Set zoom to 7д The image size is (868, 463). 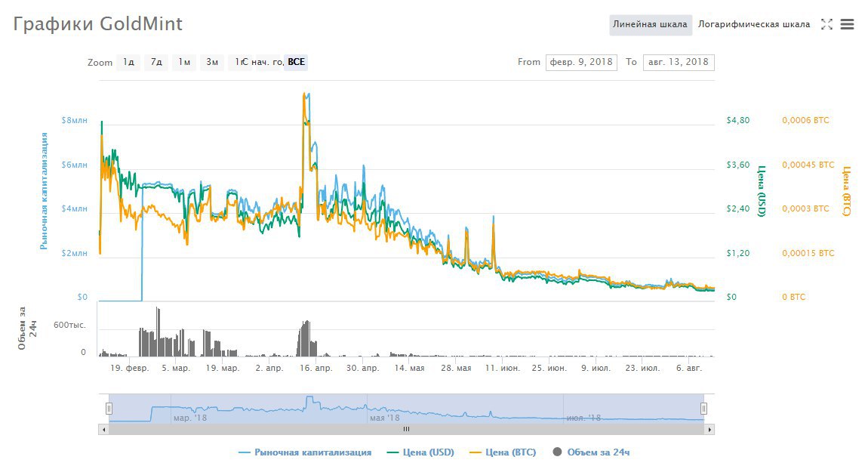[157, 62]
